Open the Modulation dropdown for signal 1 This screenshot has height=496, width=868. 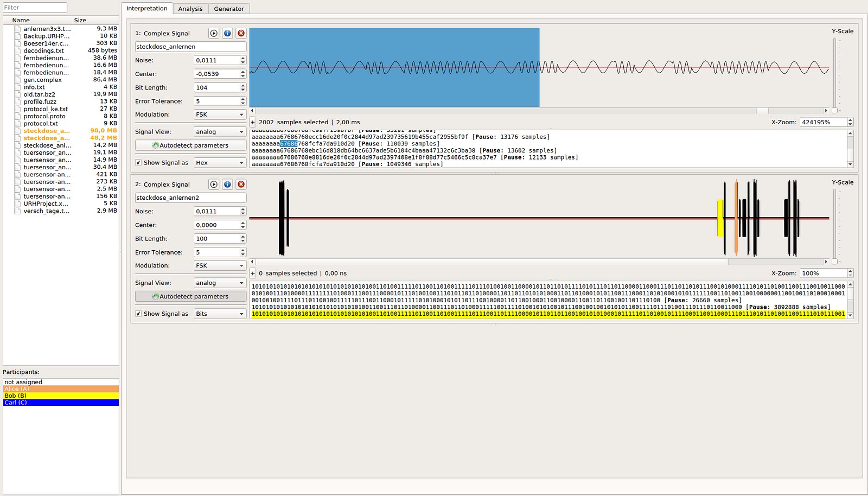[x=220, y=115]
